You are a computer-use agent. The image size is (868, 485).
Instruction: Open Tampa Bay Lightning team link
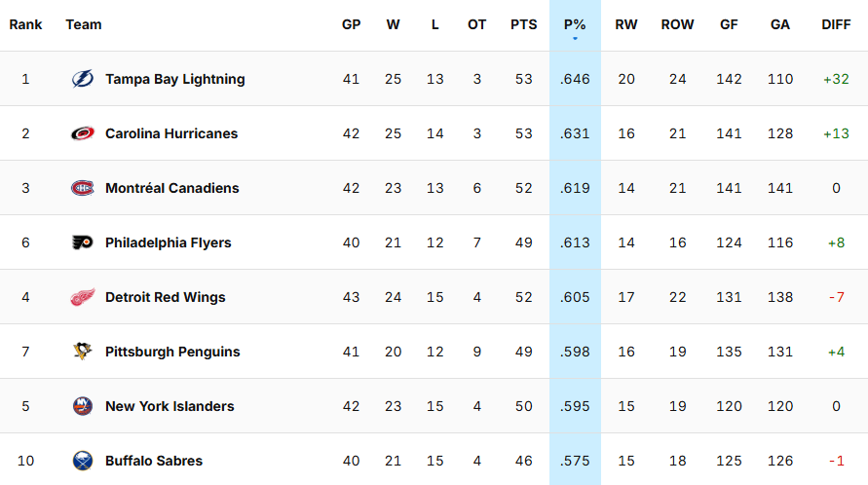[175, 80]
